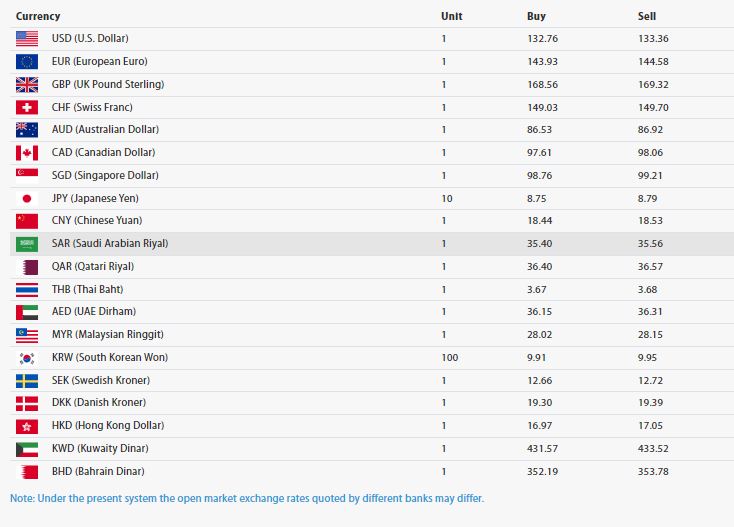Click the U.S. Dollar flag icon

coord(27,38)
